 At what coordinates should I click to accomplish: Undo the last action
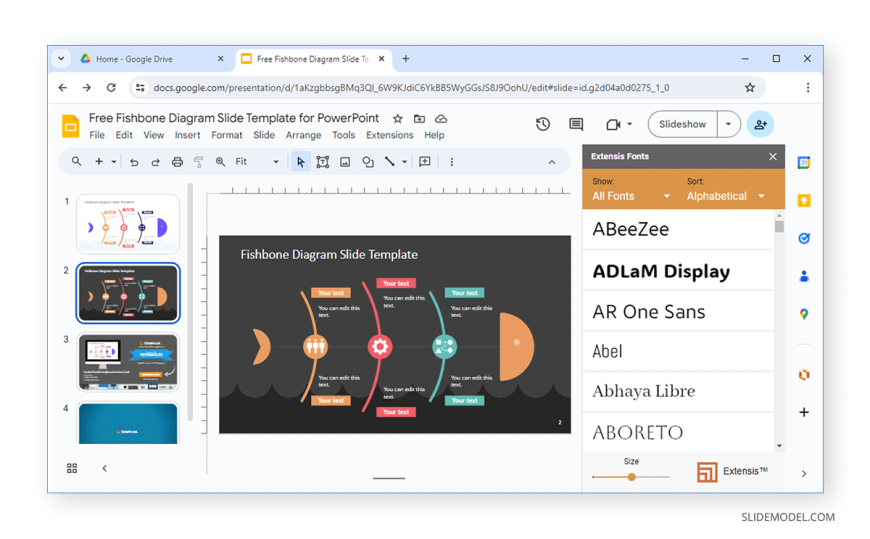[x=134, y=162]
